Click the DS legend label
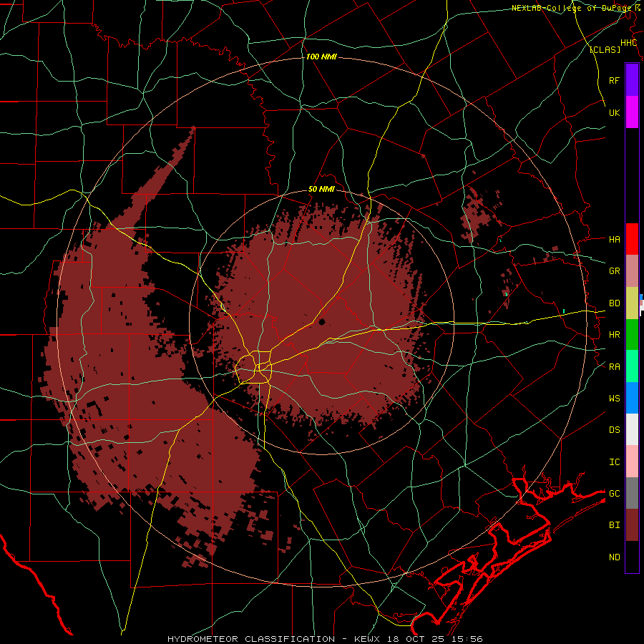Viewport: 644px width, 644px height. point(614,430)
